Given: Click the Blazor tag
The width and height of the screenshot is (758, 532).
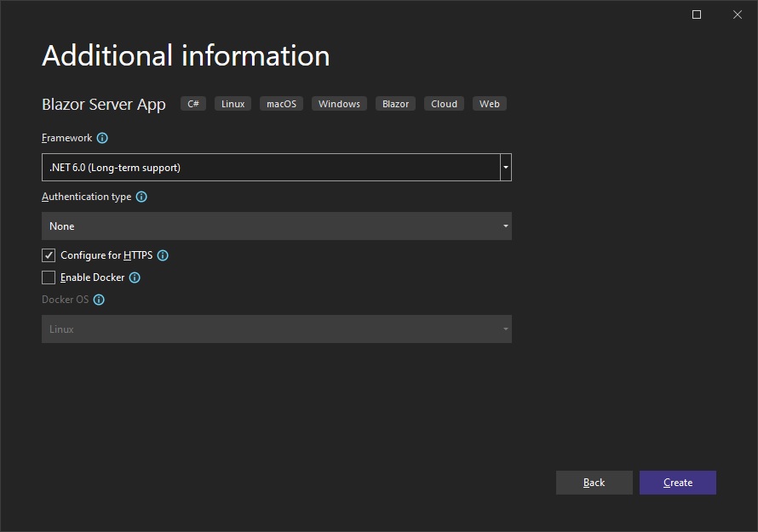Looking at the screenshot, I should [x=395, y=104].
